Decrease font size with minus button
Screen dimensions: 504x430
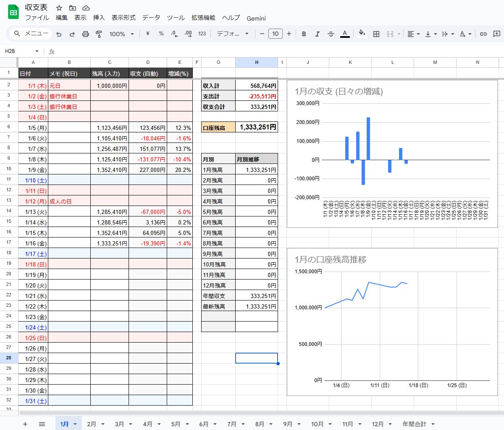click(262, 34)
